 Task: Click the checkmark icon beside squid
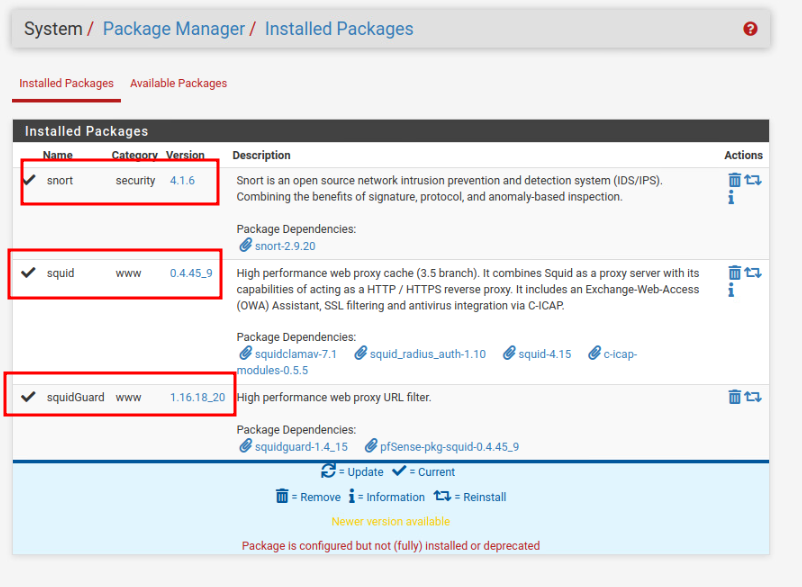(29, 273)
